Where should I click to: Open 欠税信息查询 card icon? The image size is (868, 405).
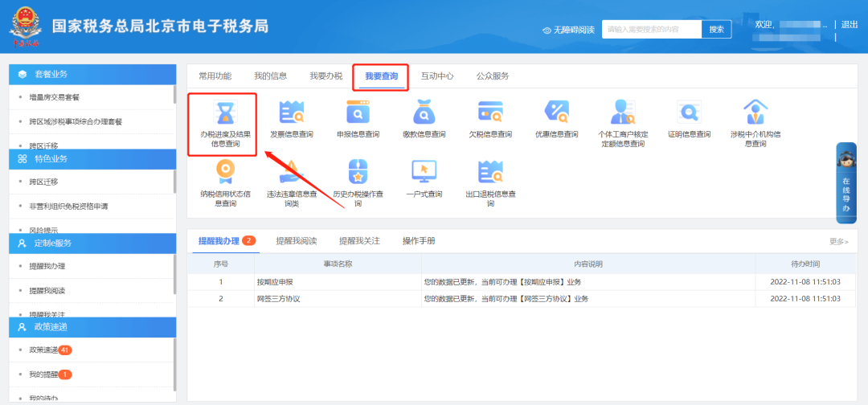coord(490,112)
